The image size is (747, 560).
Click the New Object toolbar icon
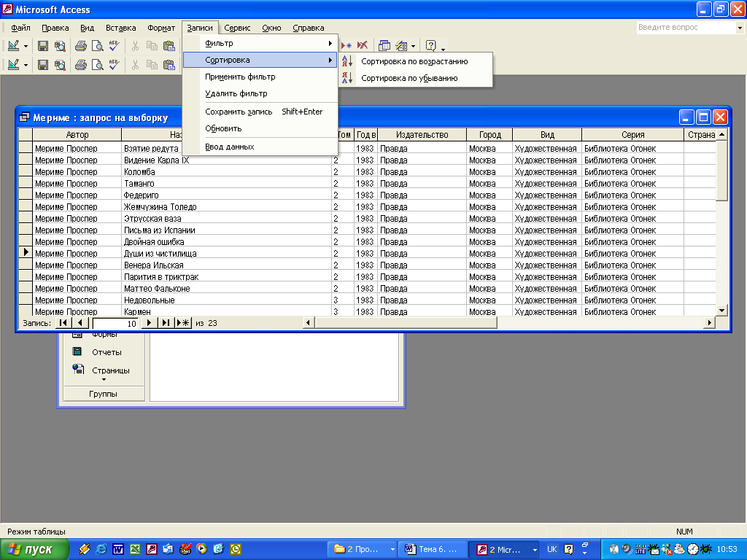[401, 46]
